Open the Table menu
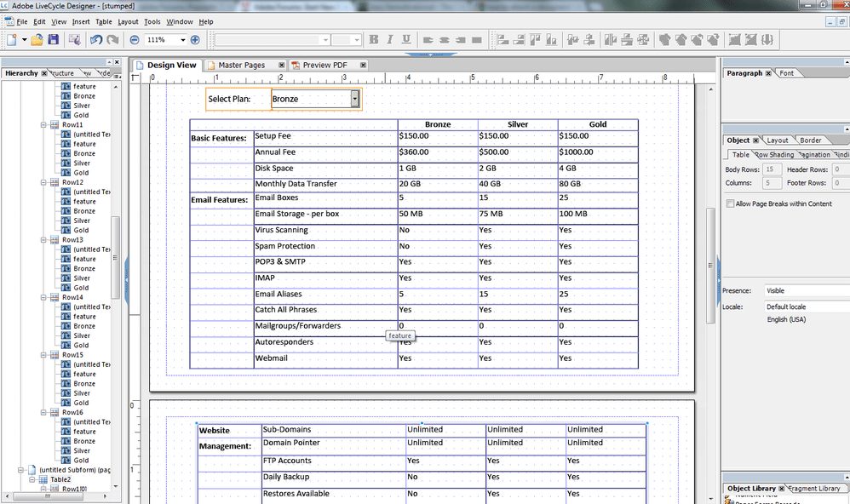The image size is (850, 504). point(106,21)
